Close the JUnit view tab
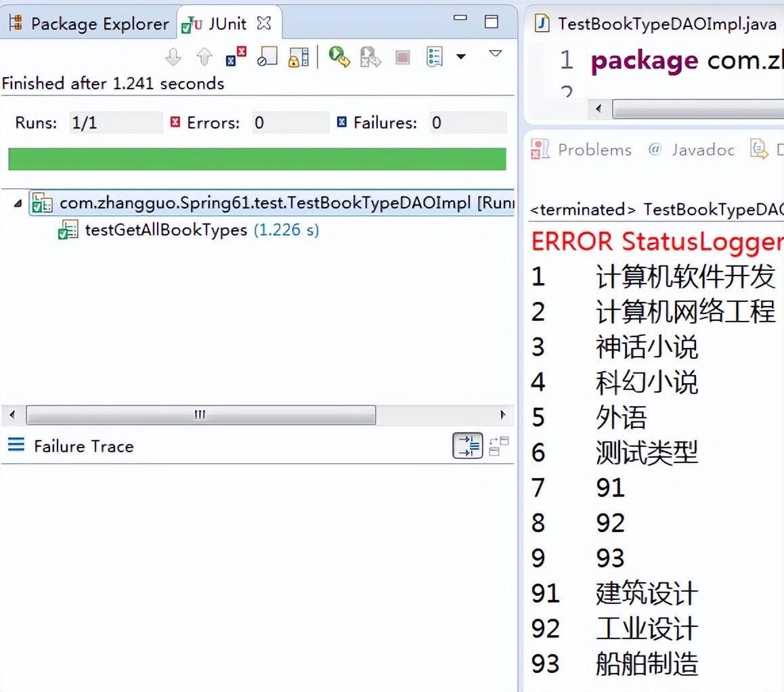 [263, 23]
